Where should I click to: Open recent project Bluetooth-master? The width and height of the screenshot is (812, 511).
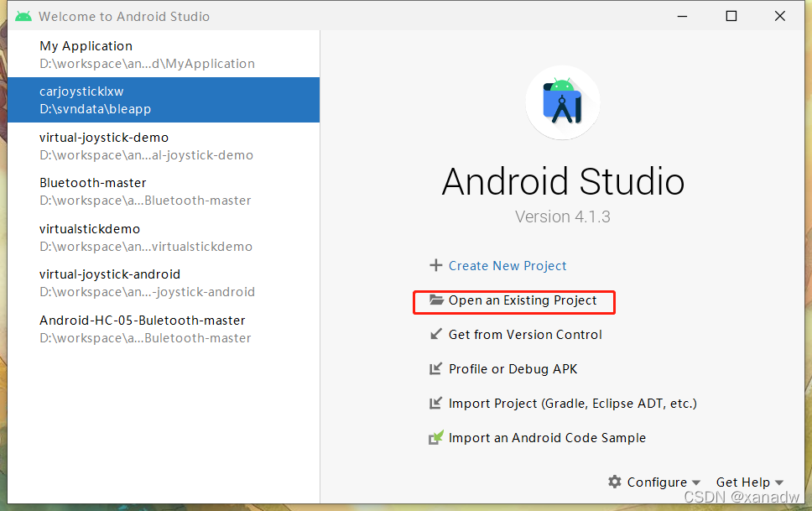click(x=164, y=191)
